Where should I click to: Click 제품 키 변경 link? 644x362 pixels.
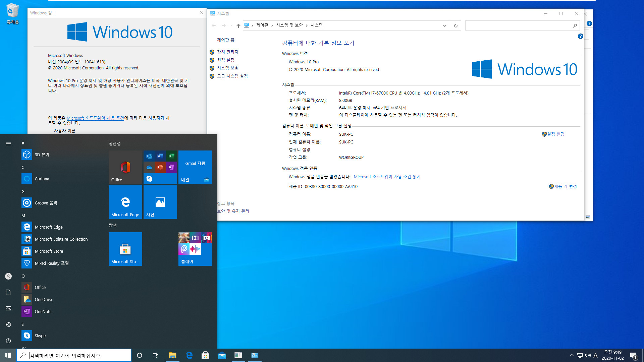(x=565, y=186)
